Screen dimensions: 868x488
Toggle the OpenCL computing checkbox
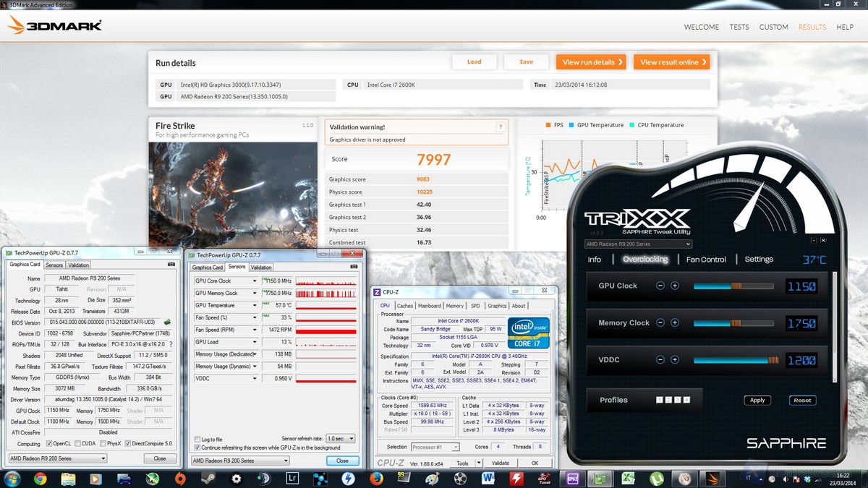pyautogui.click(x=49, y=443)
